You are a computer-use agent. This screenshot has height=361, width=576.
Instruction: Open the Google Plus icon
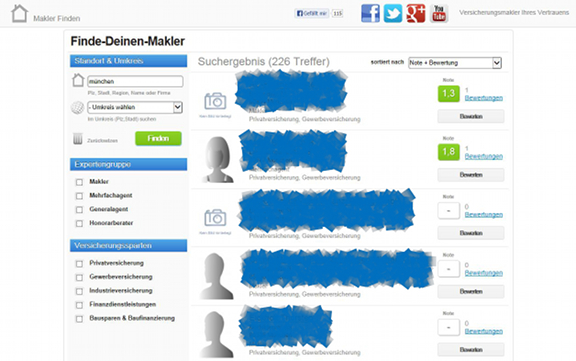[x=415, y=13]
